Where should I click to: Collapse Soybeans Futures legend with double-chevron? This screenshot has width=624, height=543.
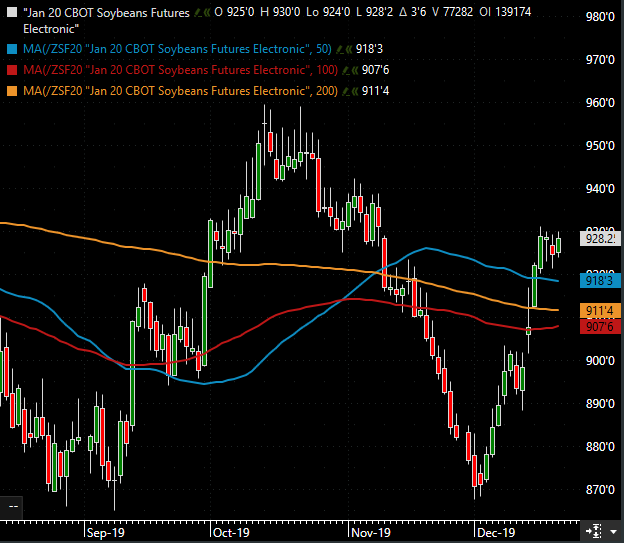[x=207, y=13]
